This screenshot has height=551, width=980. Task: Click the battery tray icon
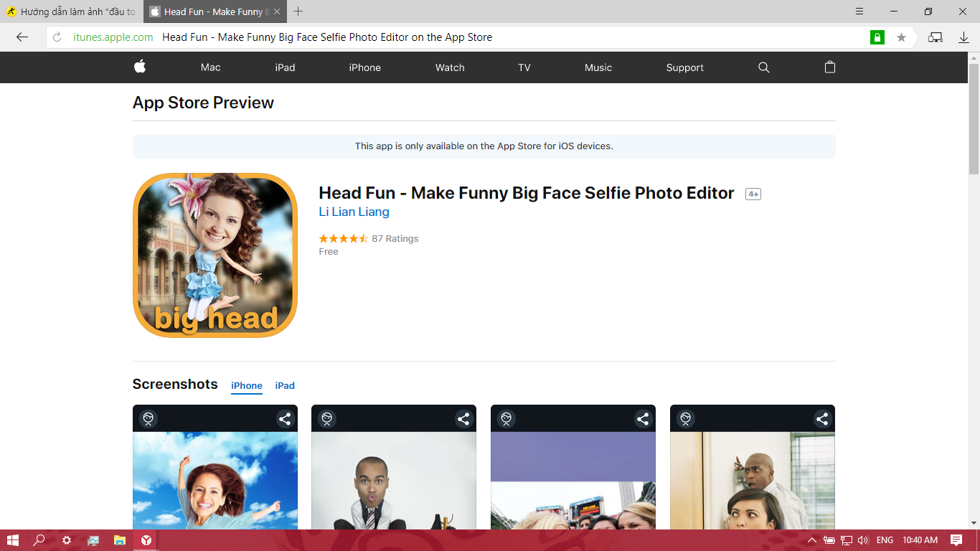[829, 540]
